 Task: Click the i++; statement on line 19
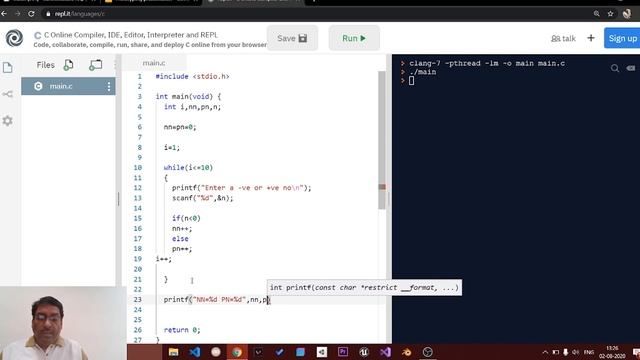click(x=164, y=259)
